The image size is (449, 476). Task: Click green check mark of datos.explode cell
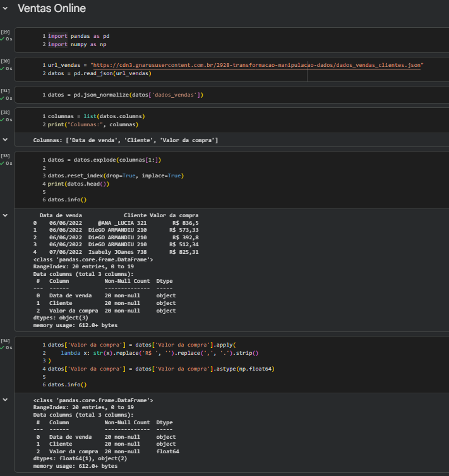coord(3,164)
